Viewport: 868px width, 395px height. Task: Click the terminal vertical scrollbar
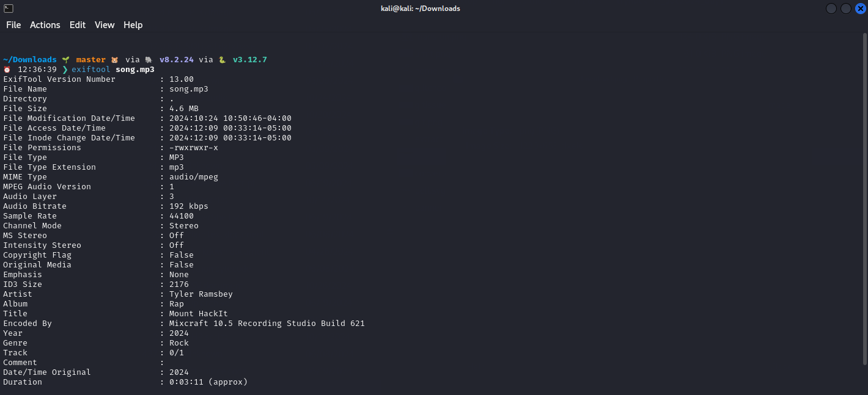click(864, 200)
